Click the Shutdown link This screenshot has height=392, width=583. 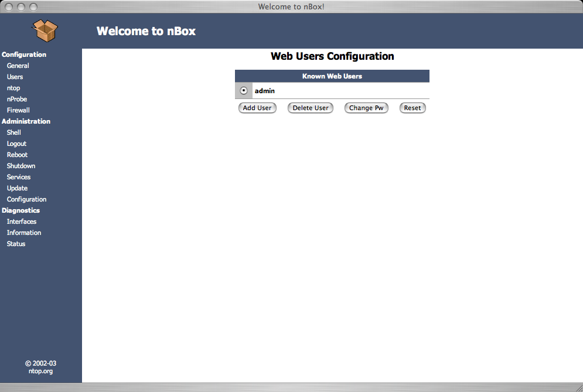(21, 166)
